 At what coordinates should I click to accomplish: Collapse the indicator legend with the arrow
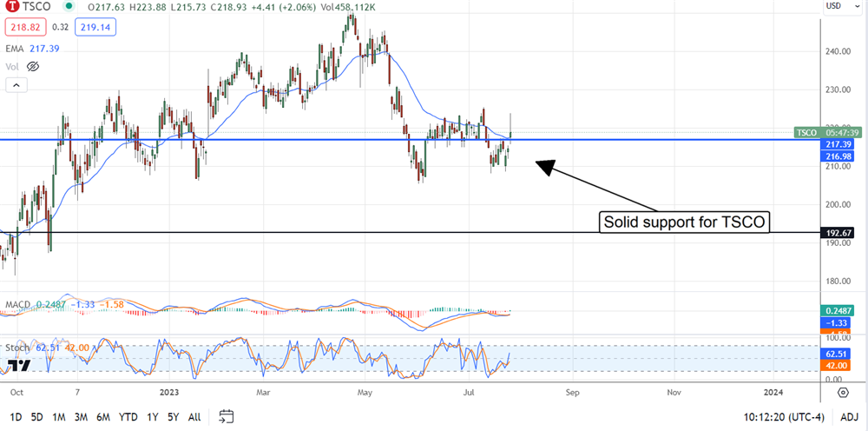click(x=15, y=85)
